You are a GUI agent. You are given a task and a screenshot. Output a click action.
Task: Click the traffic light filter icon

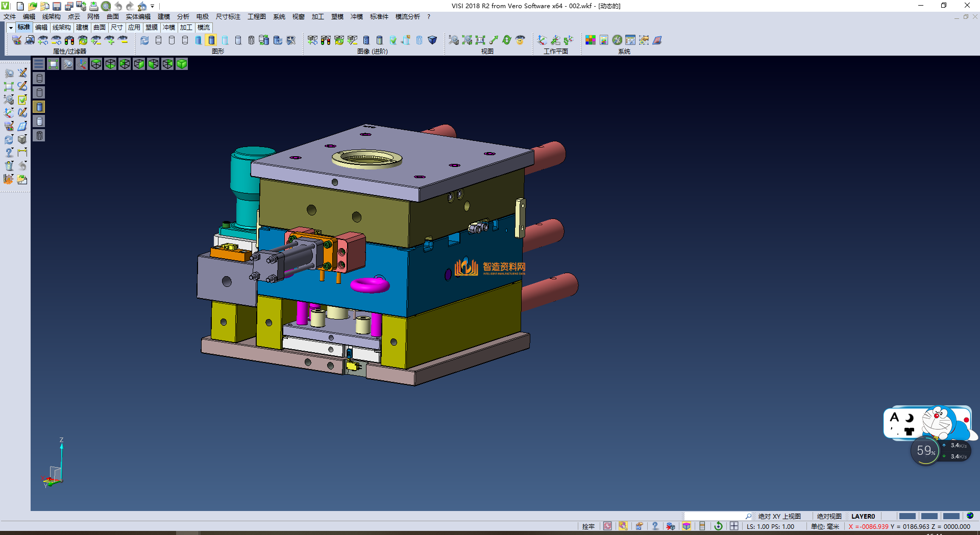click(69, 40)
